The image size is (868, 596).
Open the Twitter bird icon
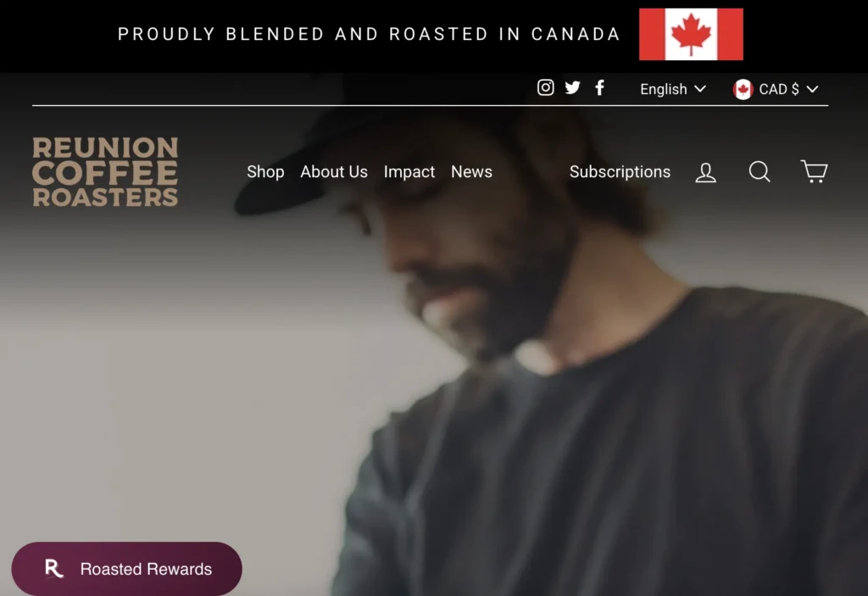572,87
